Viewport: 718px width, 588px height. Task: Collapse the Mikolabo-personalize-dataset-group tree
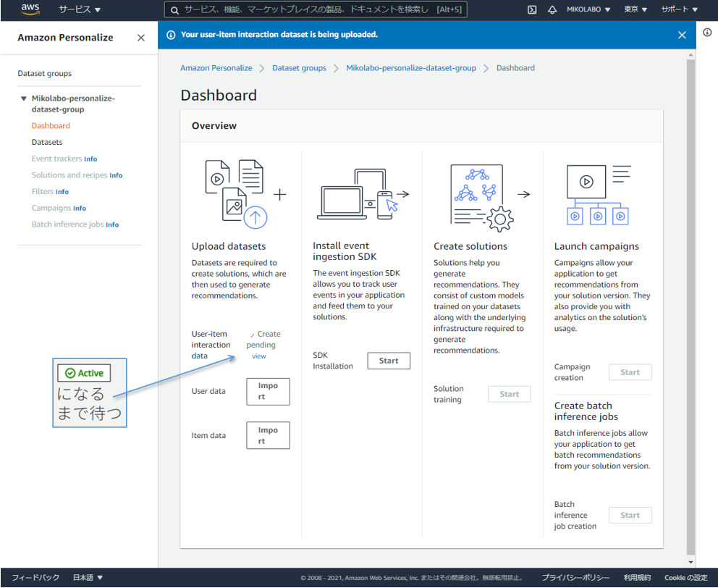pos(23,98)
